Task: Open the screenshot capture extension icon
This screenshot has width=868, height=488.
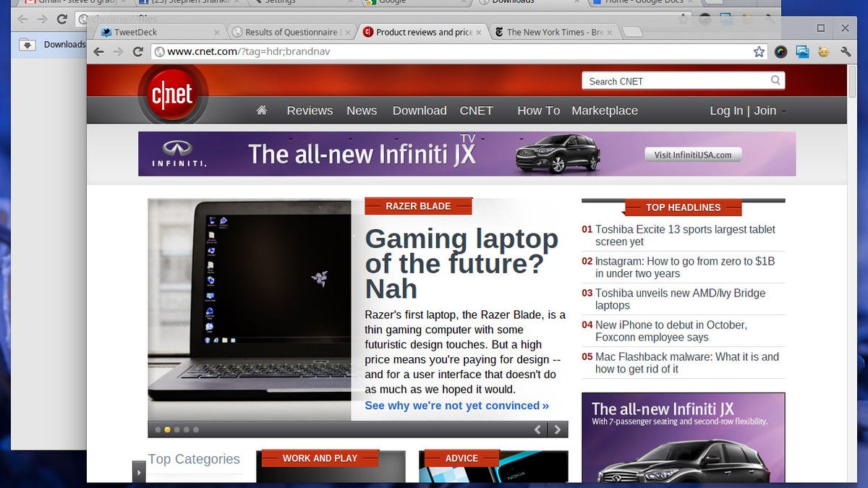Action: 803,52
